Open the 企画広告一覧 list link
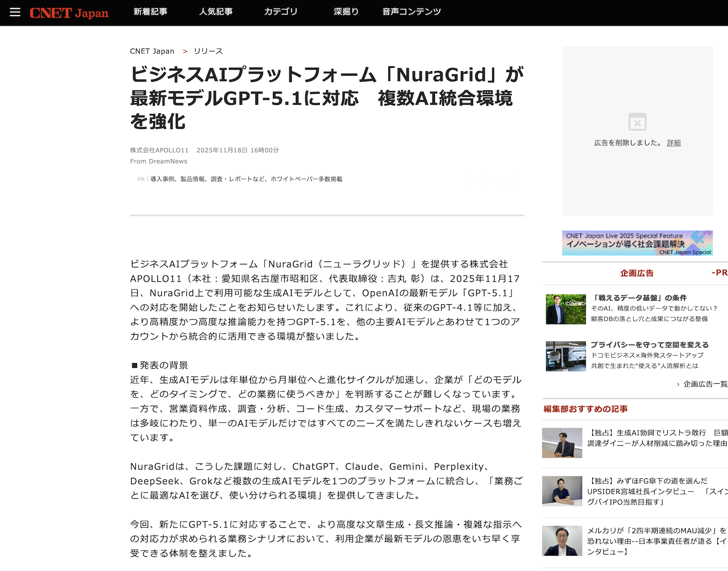 pos(705,384)
